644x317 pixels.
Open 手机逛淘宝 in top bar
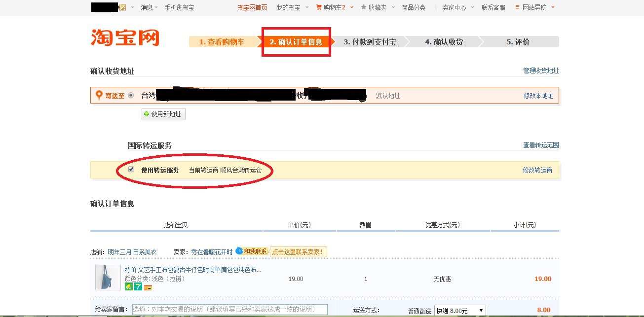179,7
